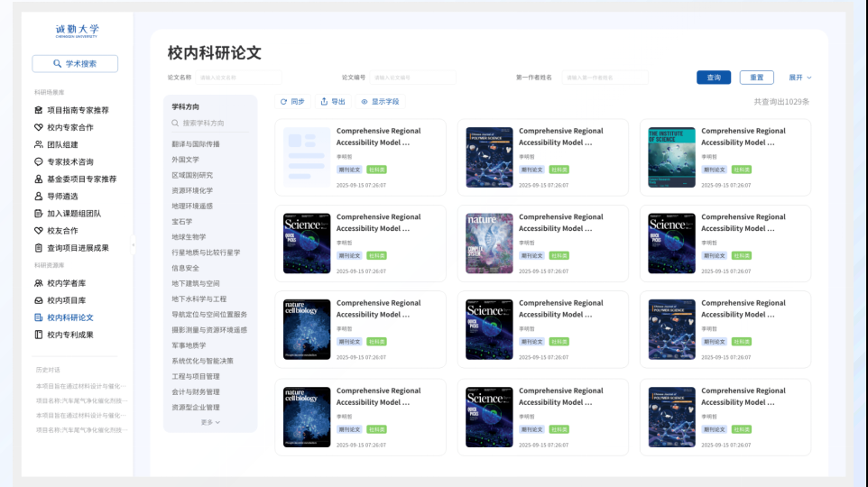Click the 校友合作 heart icon
The height and width of the screenshot is (487, 868).
tap(38, 230)
